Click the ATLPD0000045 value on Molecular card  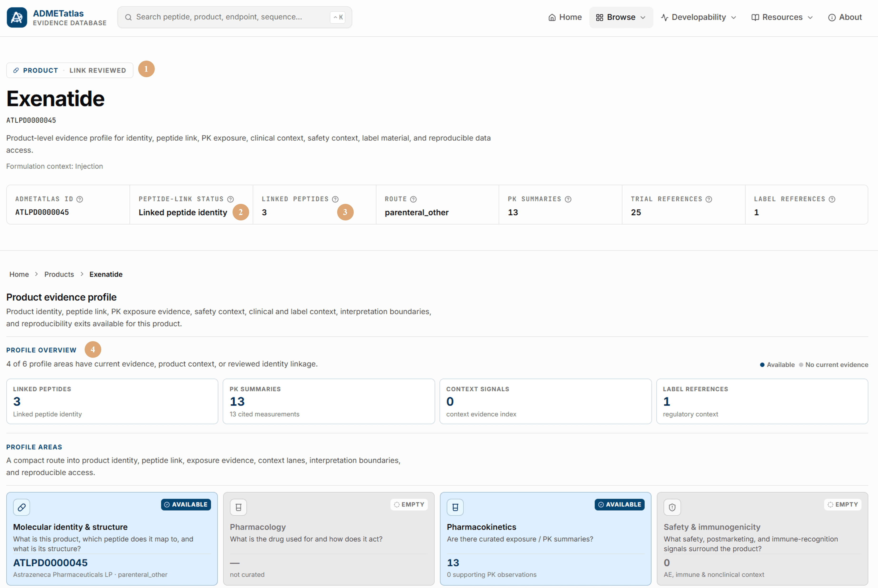click(x=50, y=563)
